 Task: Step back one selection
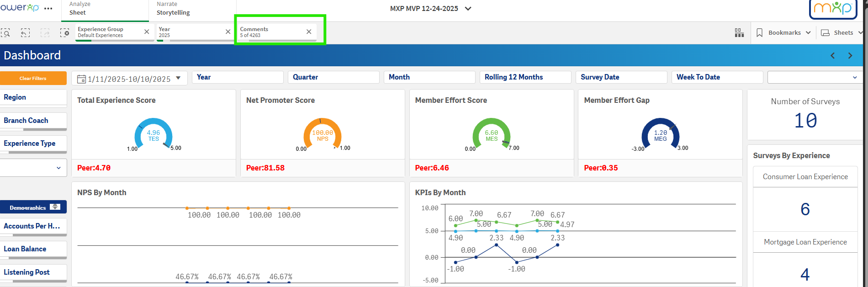click(26, 32)
